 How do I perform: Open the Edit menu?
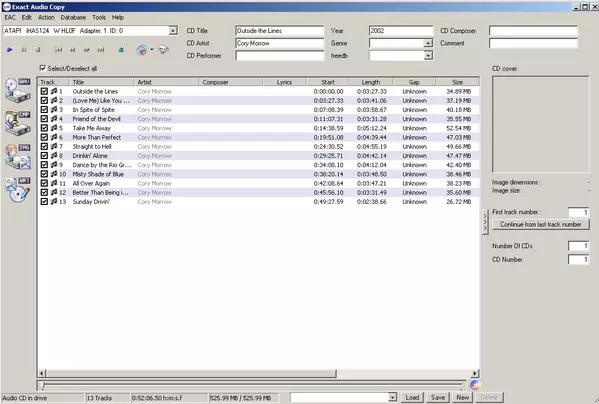[26, 17]
